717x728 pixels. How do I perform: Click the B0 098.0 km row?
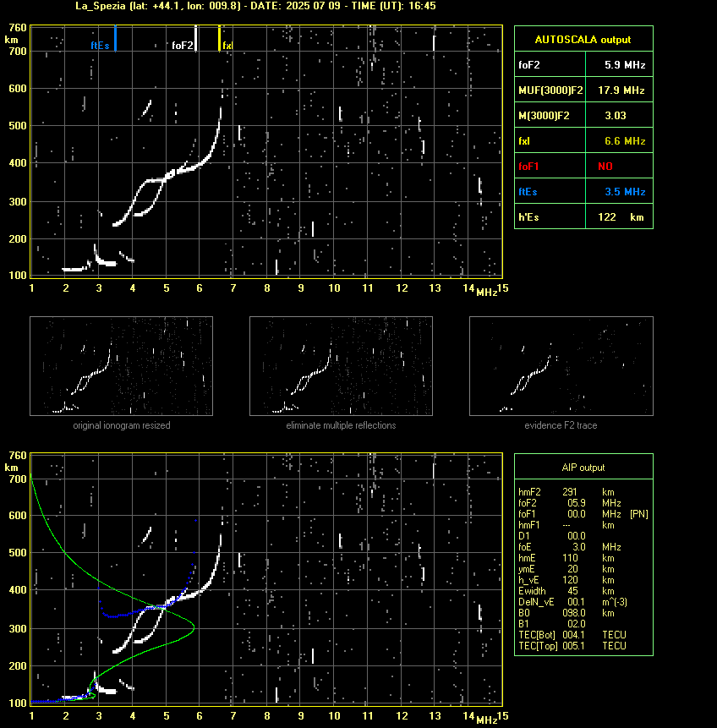point(566,613)
